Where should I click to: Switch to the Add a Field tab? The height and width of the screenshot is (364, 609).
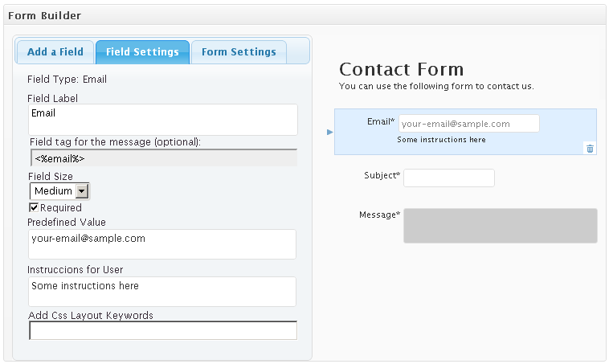[55, 52]
